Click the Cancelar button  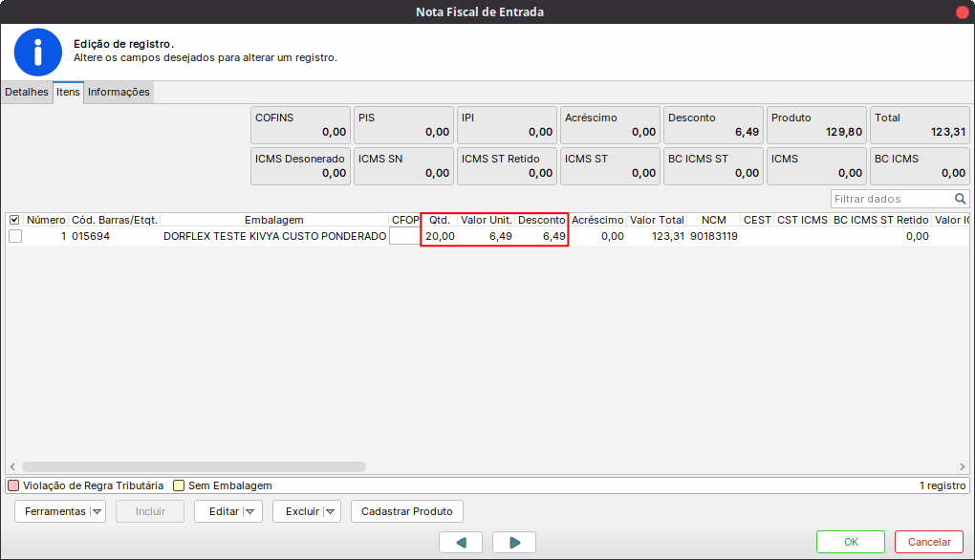(928, 542)
